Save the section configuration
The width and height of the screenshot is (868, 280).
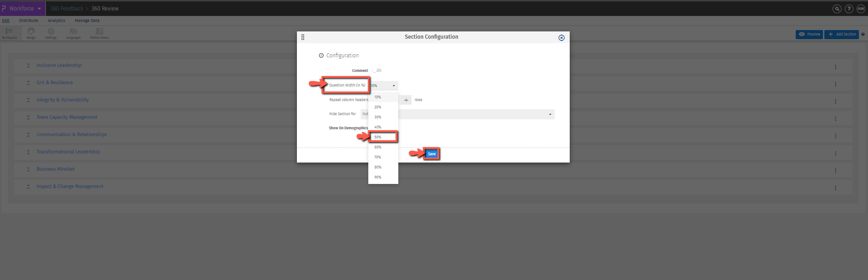point(431,154)
